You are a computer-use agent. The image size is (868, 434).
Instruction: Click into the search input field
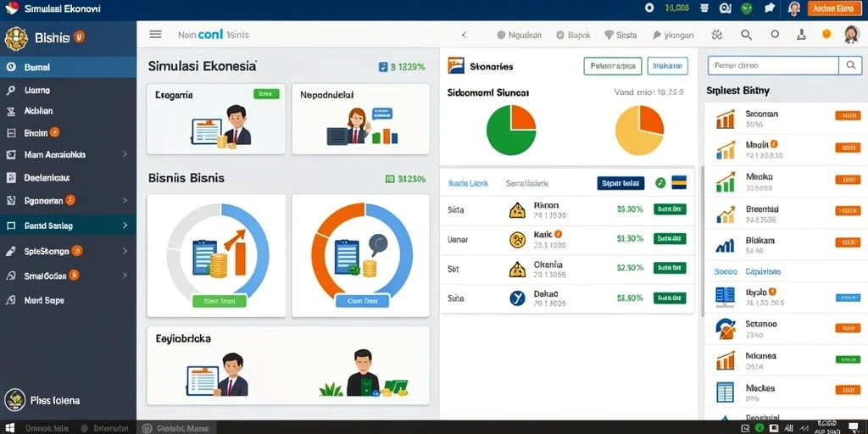(773, 65)
